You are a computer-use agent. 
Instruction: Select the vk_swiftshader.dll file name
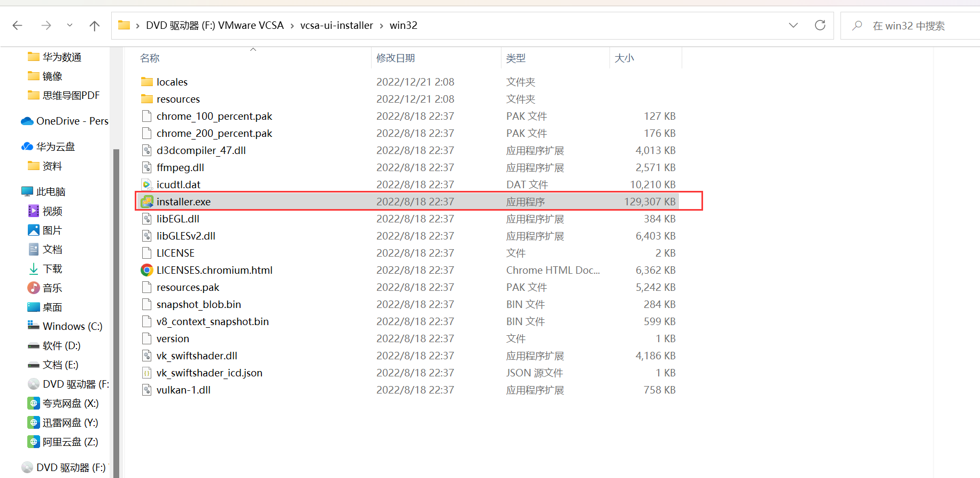[x=197, y=356]
